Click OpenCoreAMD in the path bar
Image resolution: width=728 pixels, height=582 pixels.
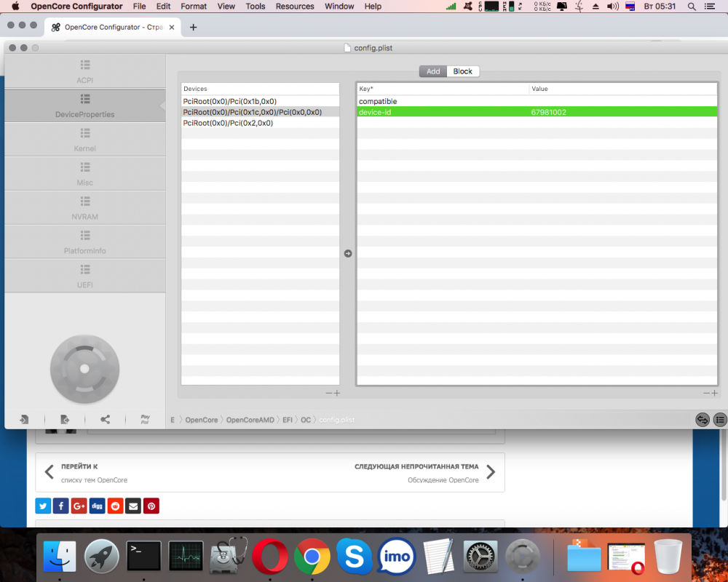(250, 420)
